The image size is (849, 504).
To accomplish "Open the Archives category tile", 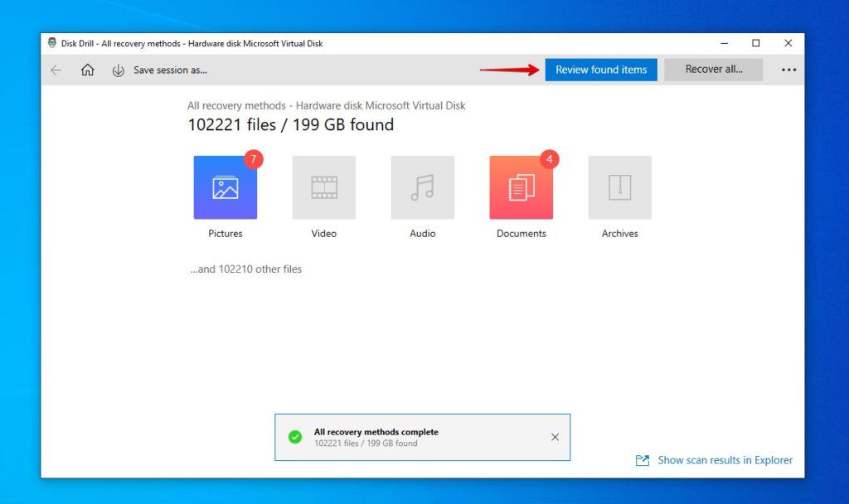I will pyautogui.click(x=620, y=187).
